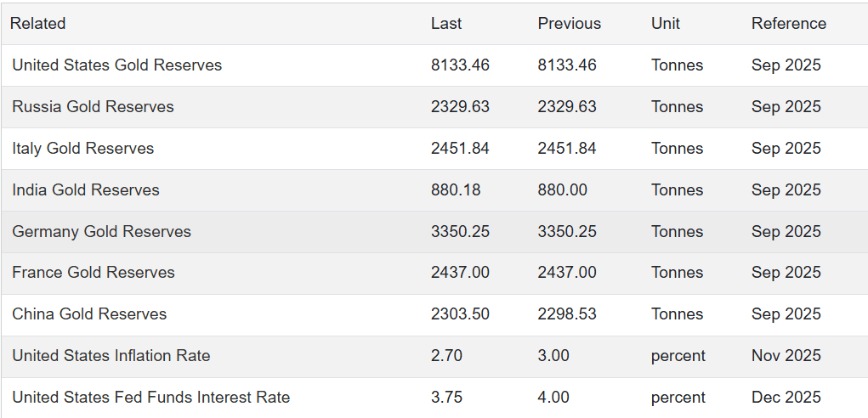The height and width of the screenshot is (418, 868).
Task: Open United States Fed Funds Interest Rate
Action: click(x=150, y=398)
